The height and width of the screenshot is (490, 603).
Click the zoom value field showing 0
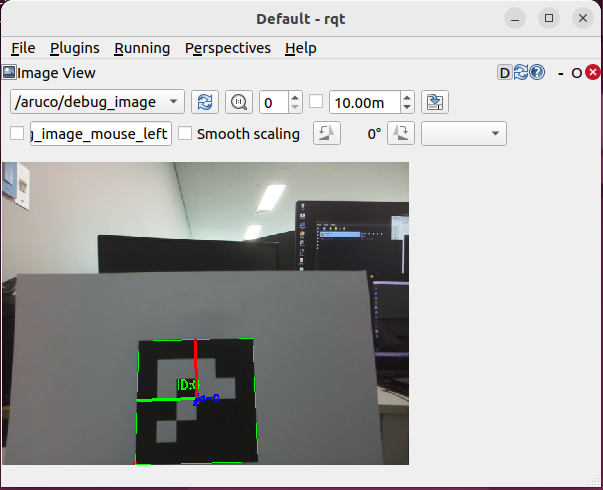click(274, 102)
